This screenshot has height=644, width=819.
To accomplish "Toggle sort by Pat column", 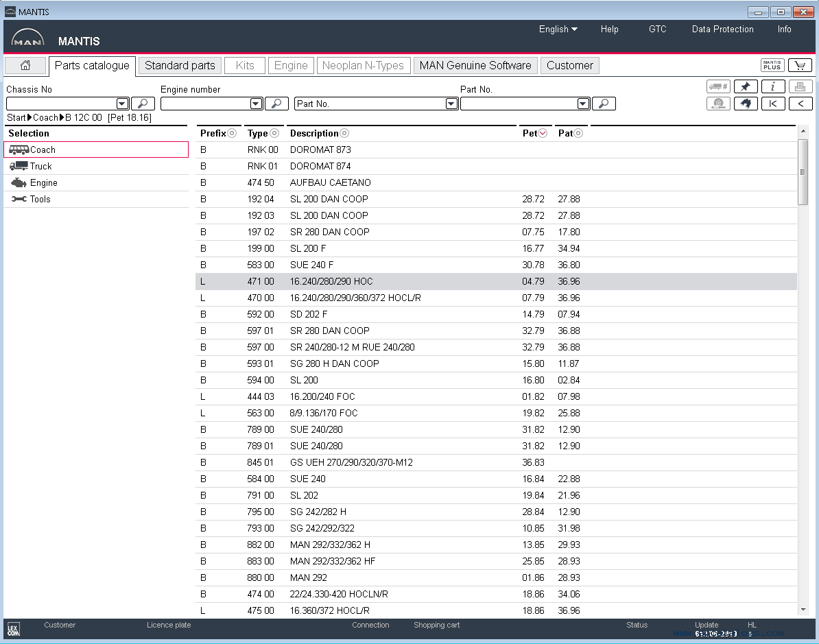I will tap(578, 133).
